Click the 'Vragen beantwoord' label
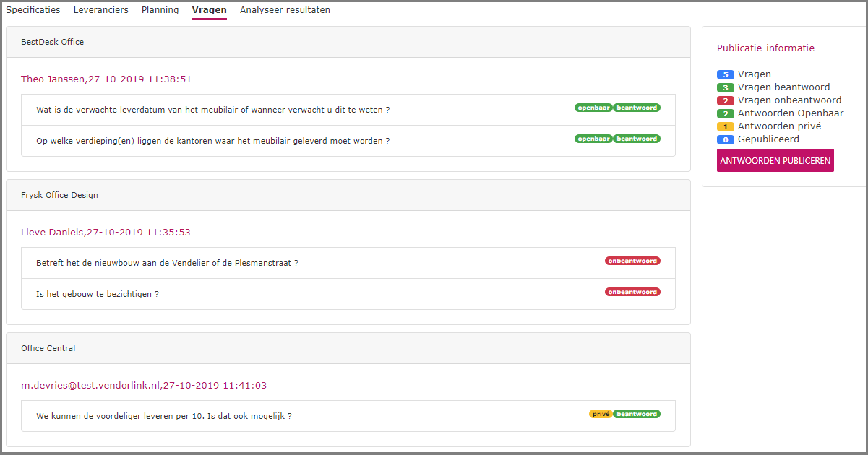The width and height of the screenshot is (868, 455). (783, 87)
